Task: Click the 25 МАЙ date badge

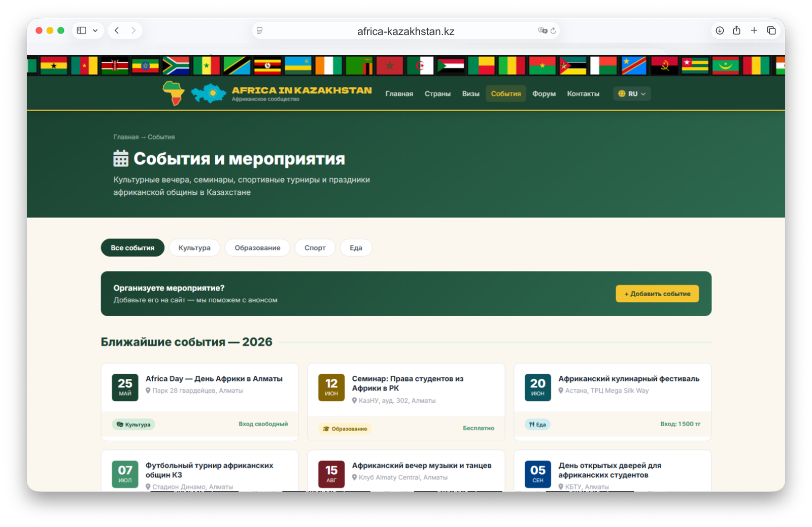Action: (x=125, y=388)
